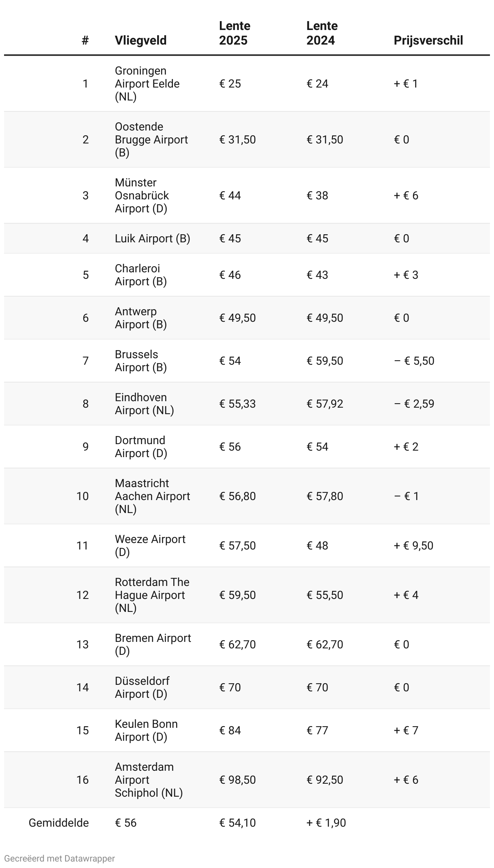Select Eindhoven Airport 2024 price € 57,92
Viewport: 494px width, 868px height.
click(325, 404)
